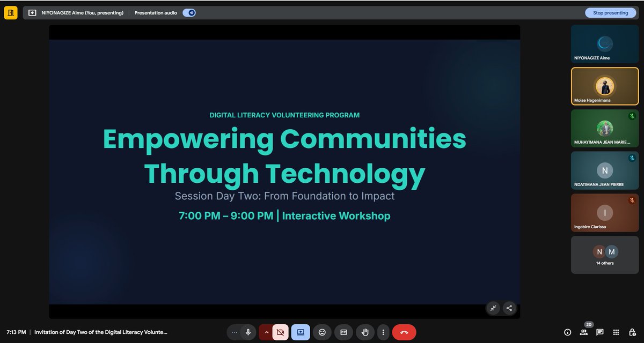Click the participant count badge 20
Viewport: 644px width, 343px height.
click(589, 324)
